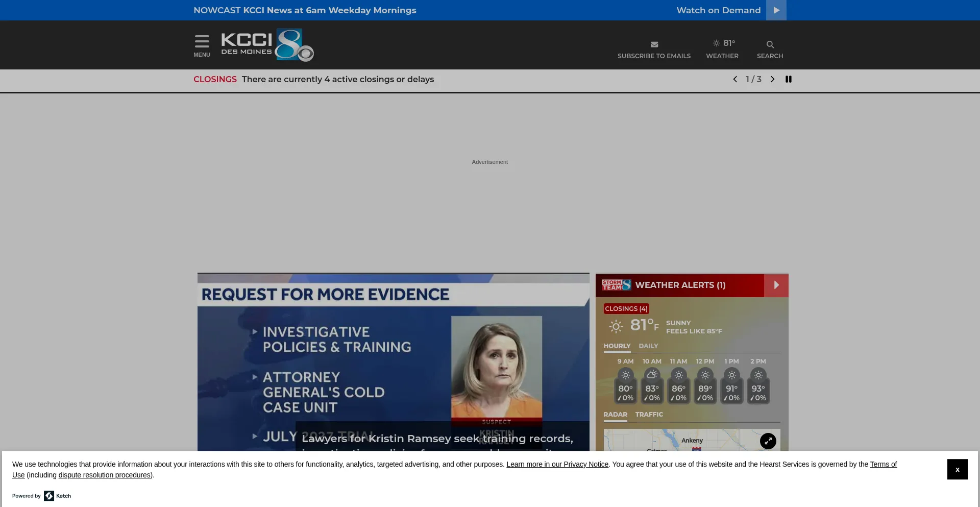Image resolution: width=980 pixels, height=507 pixels.
Task: Open the CLOSINGS active closings alert link
Action: (x=313, y=80)
